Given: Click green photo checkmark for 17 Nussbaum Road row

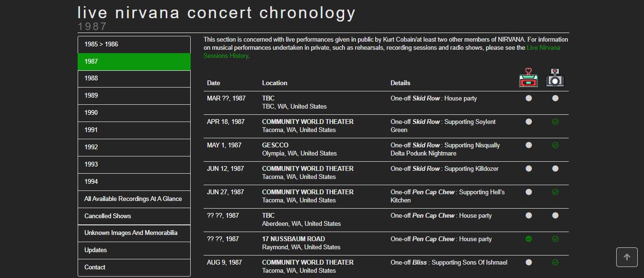Looking at the screenshot, I should pos(555,239).
